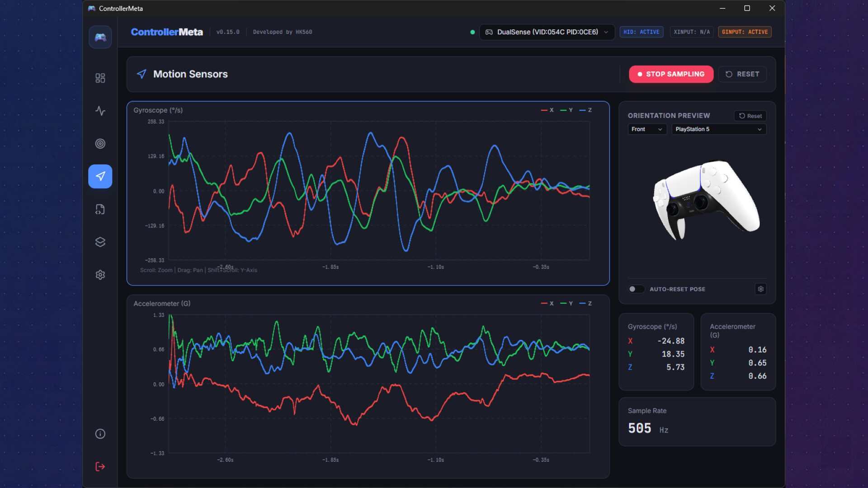Image resolution: width=868 pixels, height=488 pixels.
Task: Open auto-reset pose settings gear
Action: click(760, 289)
